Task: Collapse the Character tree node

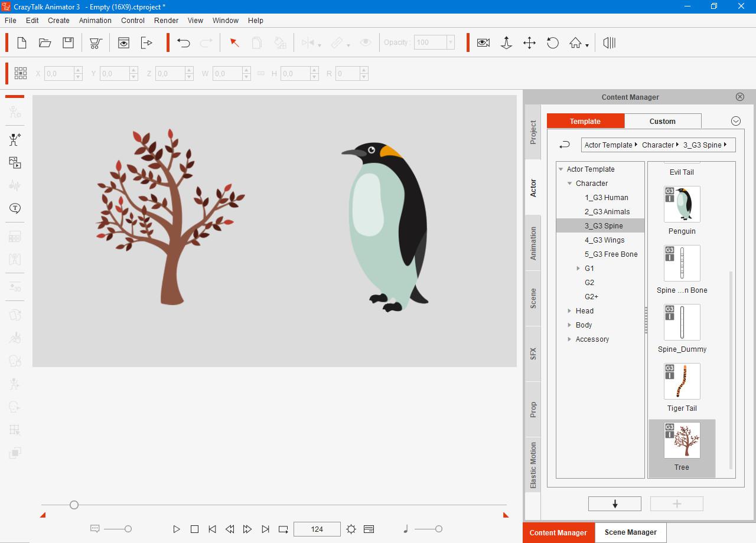Action: click(570, 184)
